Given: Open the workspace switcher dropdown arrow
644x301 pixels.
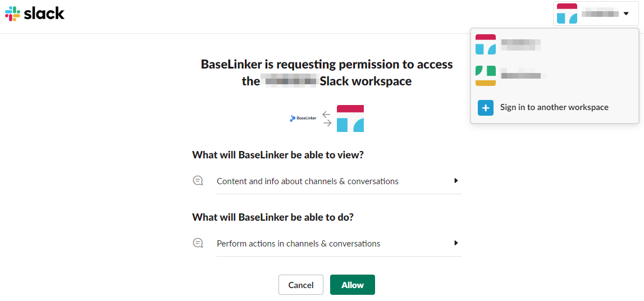Looking at the screenshot, I should [626, 13].
